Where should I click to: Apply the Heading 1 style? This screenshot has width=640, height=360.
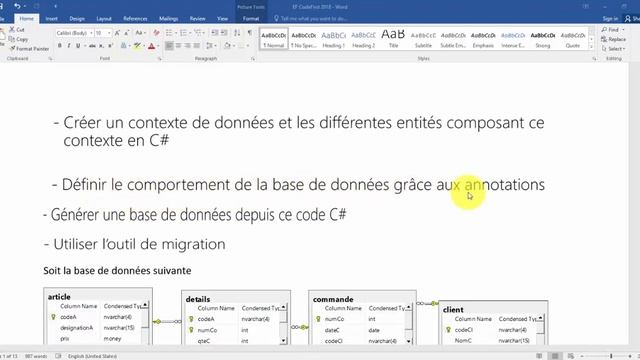click(333, 39)
